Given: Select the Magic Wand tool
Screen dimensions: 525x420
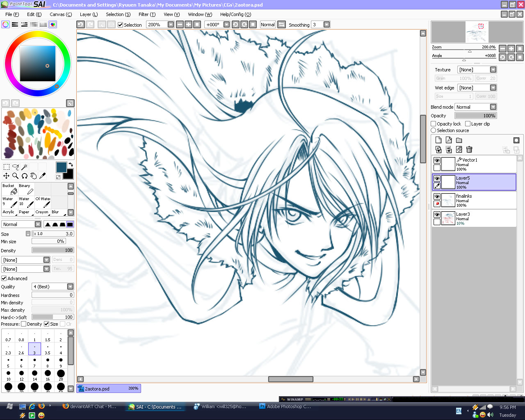Looking at the screenshot, I should [x=25, y=167].
